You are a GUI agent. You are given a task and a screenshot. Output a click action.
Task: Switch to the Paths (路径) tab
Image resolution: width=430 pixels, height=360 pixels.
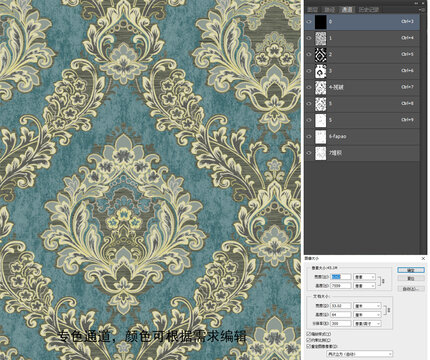point(330,10)
